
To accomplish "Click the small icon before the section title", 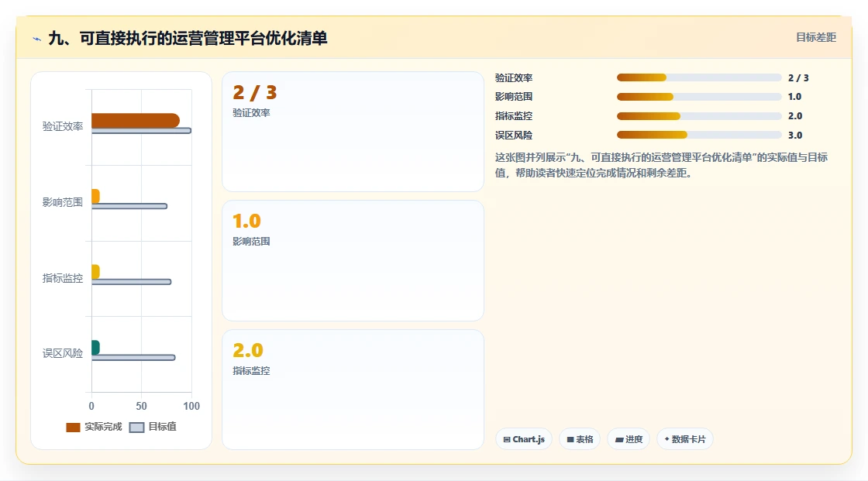I will [x=37, y=39].
